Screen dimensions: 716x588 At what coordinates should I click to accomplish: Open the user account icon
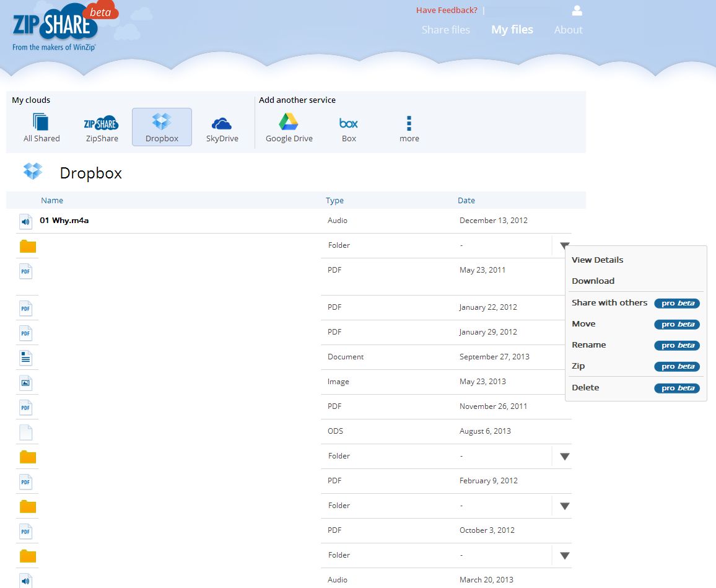577,11
